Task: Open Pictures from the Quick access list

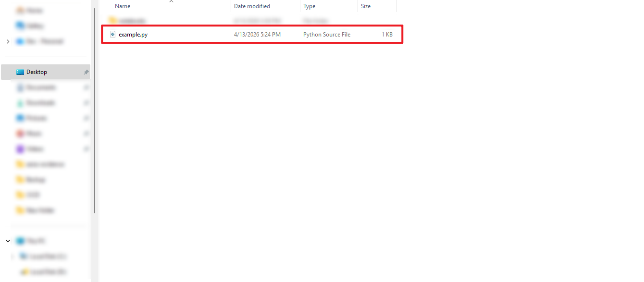Action: click(37, 118)
